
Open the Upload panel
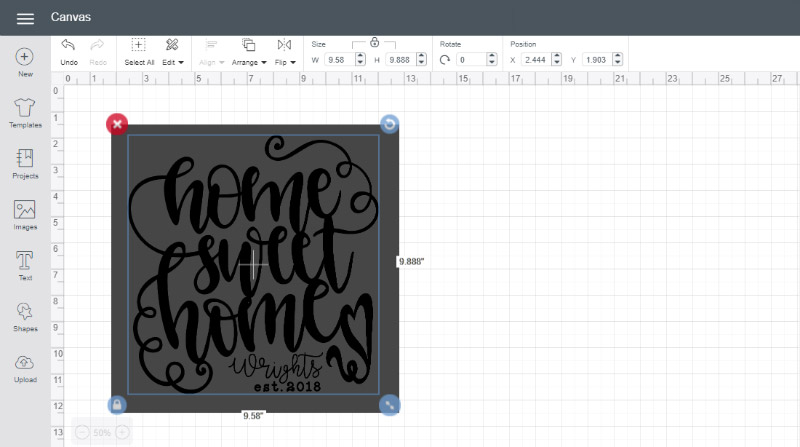pos(24,368)
